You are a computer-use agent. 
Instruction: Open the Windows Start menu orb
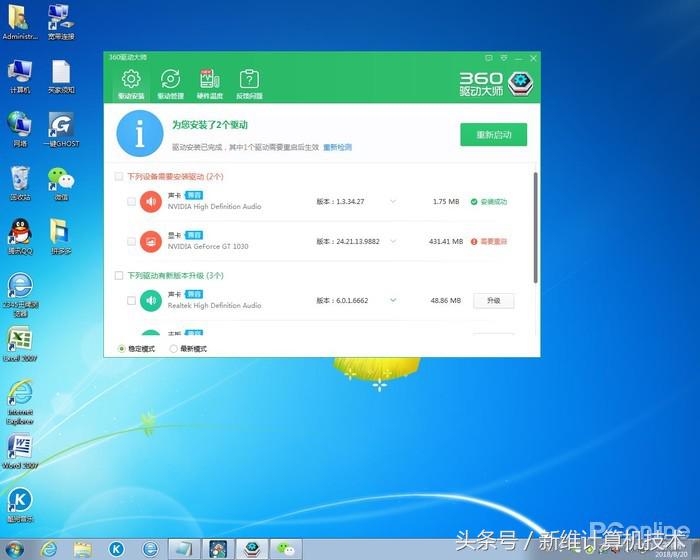click(x=14, y=549)
